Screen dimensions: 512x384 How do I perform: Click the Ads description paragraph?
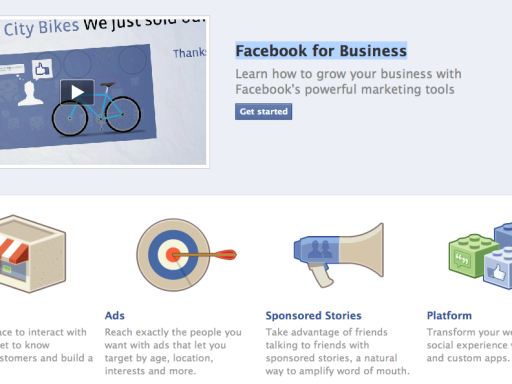coord(173,351)
